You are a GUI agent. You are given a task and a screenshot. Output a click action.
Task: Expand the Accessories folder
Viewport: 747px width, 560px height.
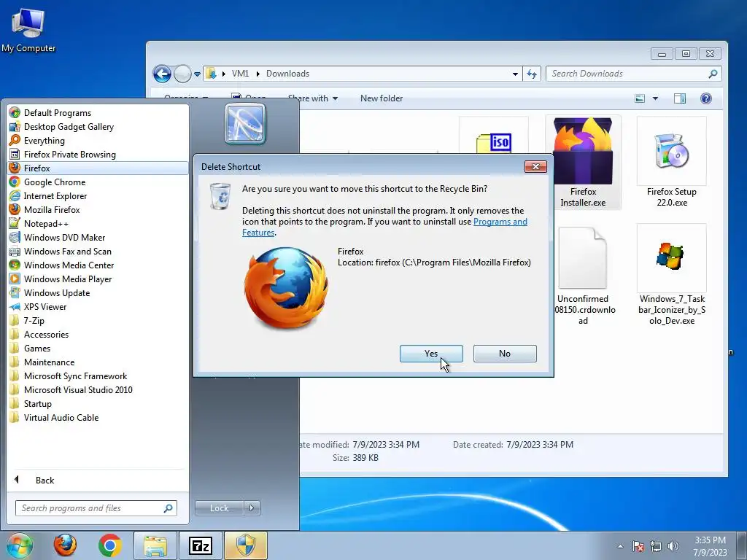(x=98, y=334)
